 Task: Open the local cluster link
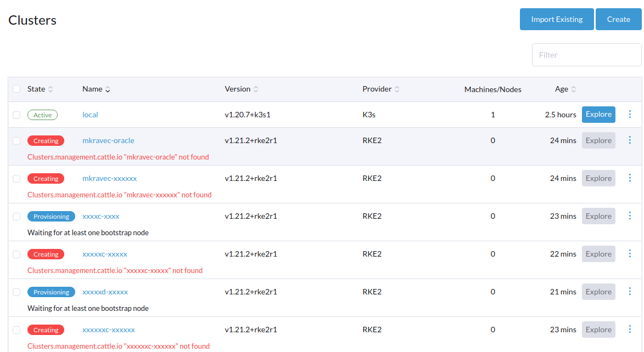90,115
